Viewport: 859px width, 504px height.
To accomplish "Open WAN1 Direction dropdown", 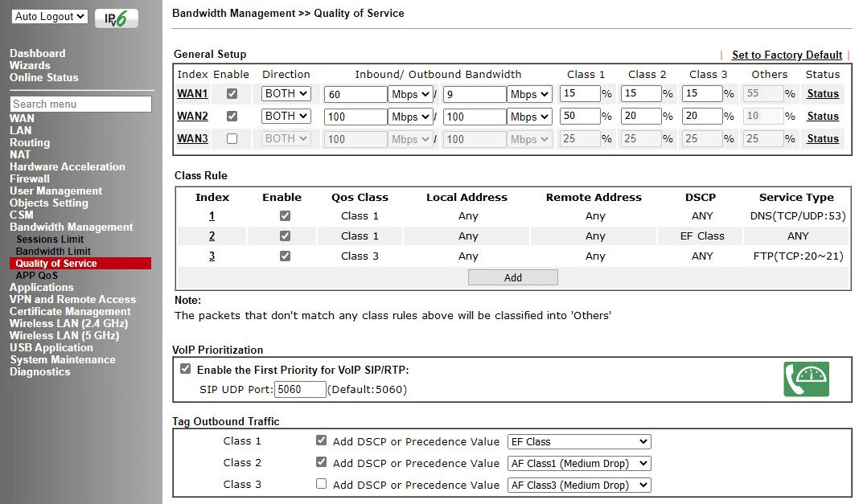I will click(286, 94).
